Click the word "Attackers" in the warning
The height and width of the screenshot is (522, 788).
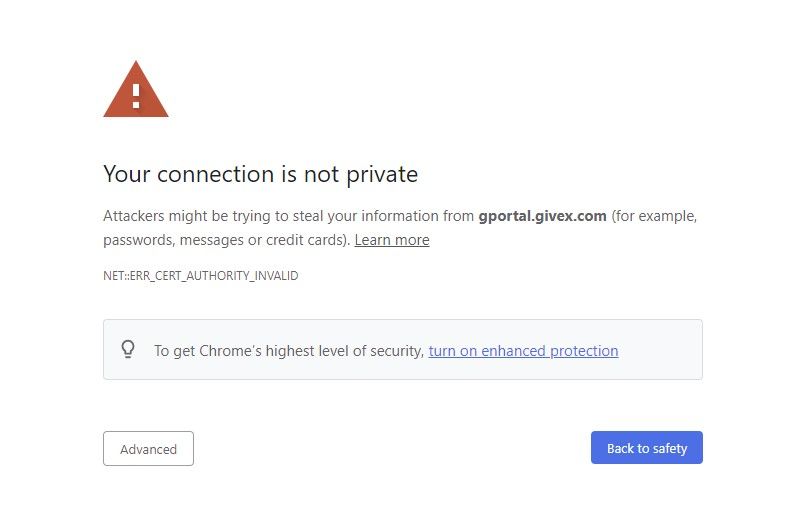pos(135,216)
